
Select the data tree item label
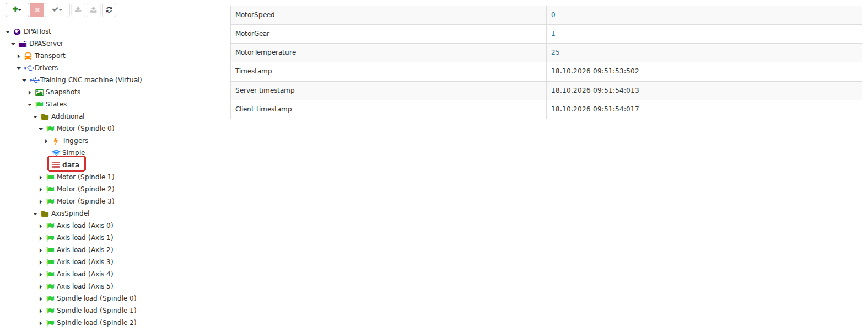tap(71, 165)
